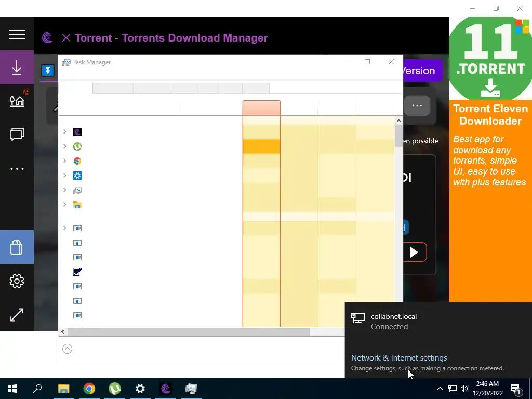
Task: Click the network tray icon
Action: click(x=453, y=389)
